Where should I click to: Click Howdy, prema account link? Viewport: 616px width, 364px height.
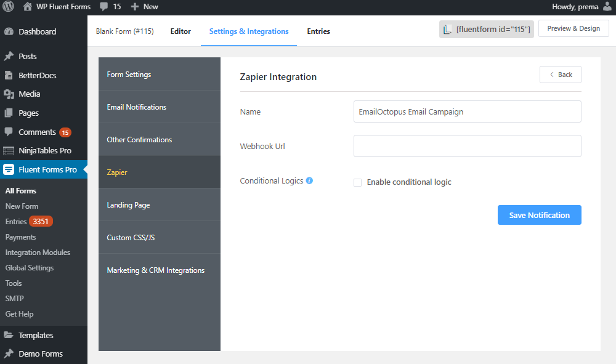(575, 7)
